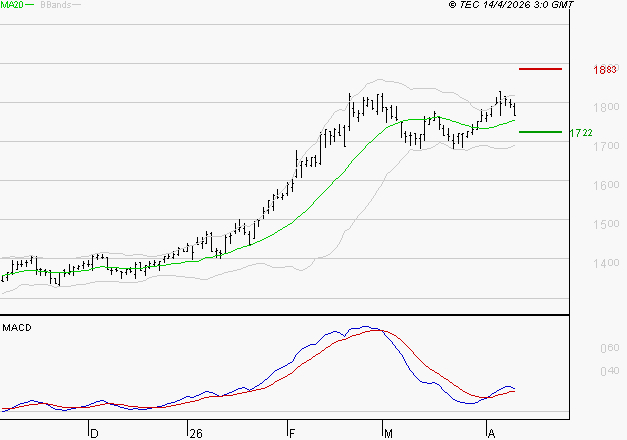This screenshot has width=627, height=440.
Task: Click the MA20 legend label
Action: (12, 5)
